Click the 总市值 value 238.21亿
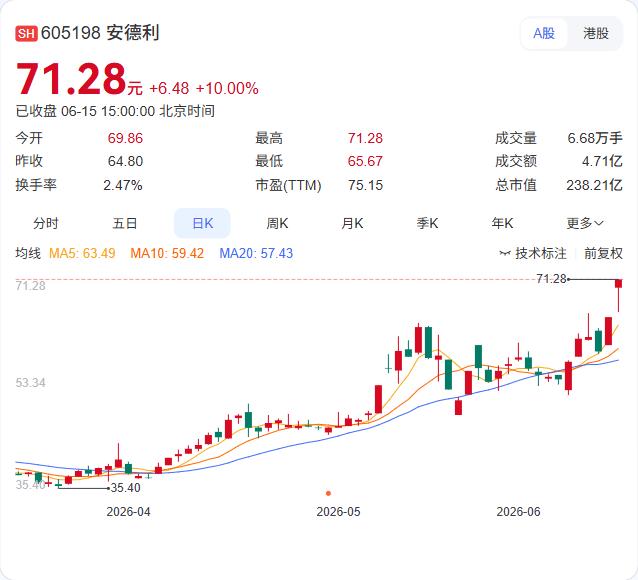Image resolution: width=638 pixels, height=580 pixels. click(x=594, y=186)
